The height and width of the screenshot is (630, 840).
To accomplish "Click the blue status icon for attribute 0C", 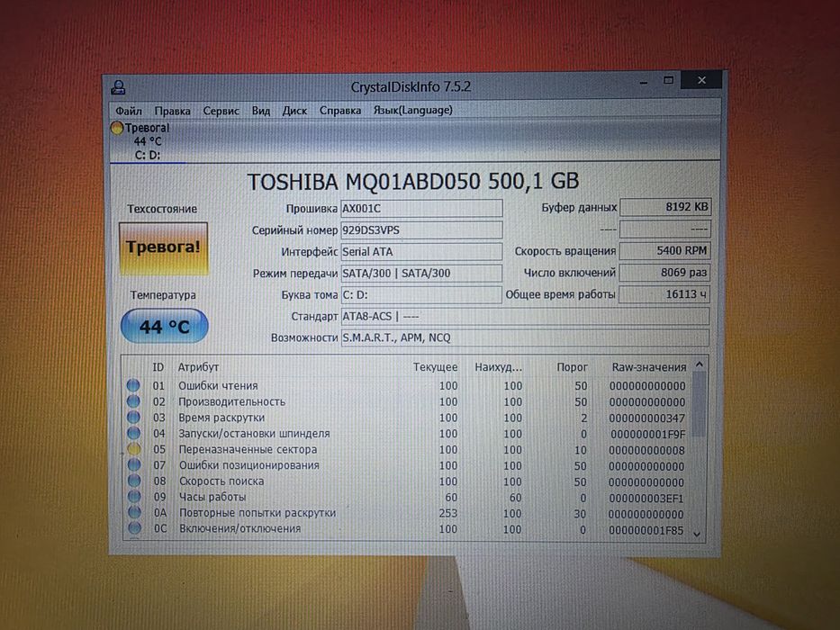I will (134, 527).
